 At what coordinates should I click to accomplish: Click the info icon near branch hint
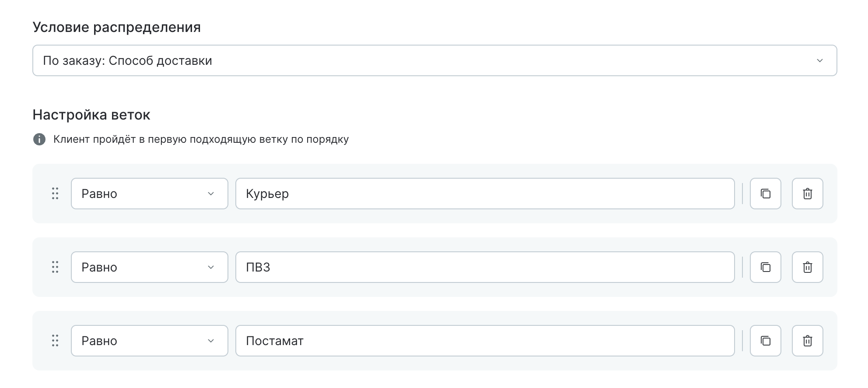coord(39,139)
